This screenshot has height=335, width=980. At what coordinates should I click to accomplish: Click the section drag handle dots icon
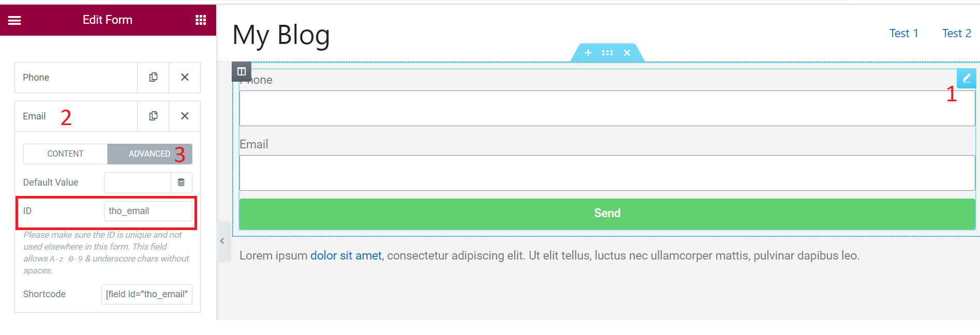(607, 53)
